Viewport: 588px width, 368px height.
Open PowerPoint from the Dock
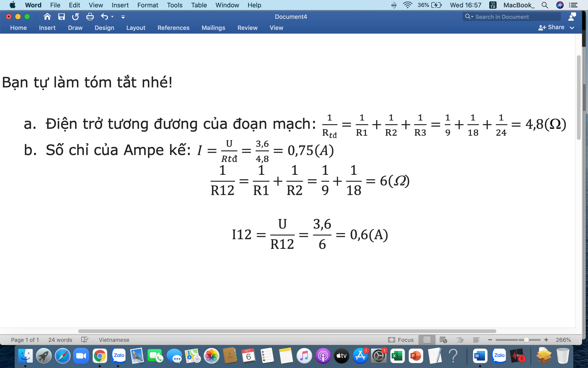click(x=416, y=356)
